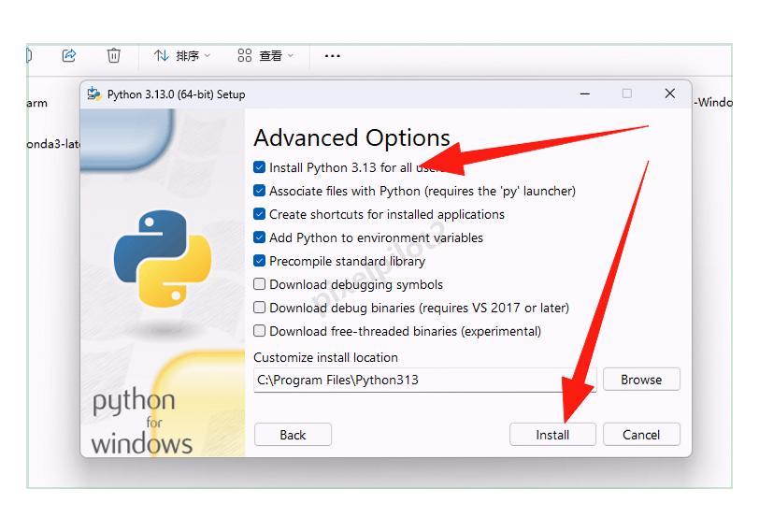This screenshot has width=759, height=532.
Task: Click the delete trash icon in Explorer
Action: coord(113,56)
